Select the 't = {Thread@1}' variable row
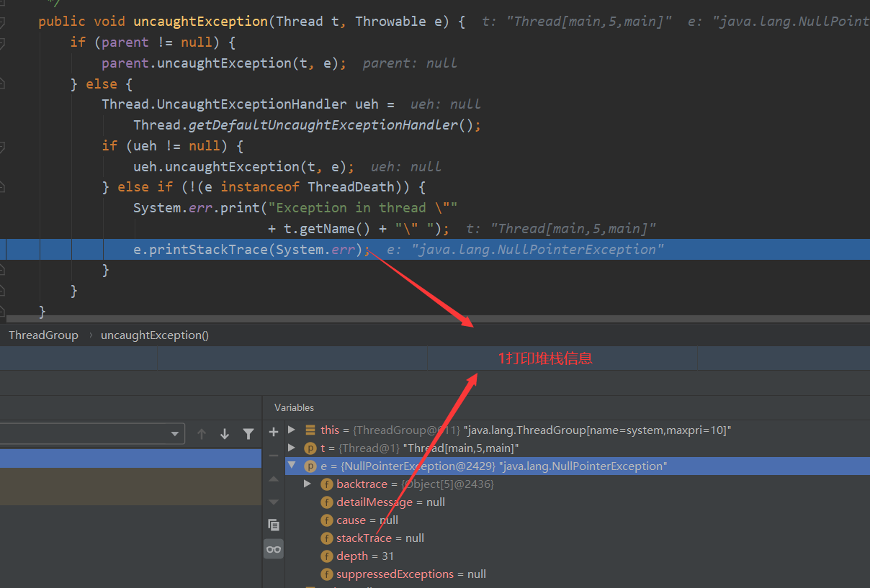The height and width of the screenshot is (588, 870). tap(578, 448)
